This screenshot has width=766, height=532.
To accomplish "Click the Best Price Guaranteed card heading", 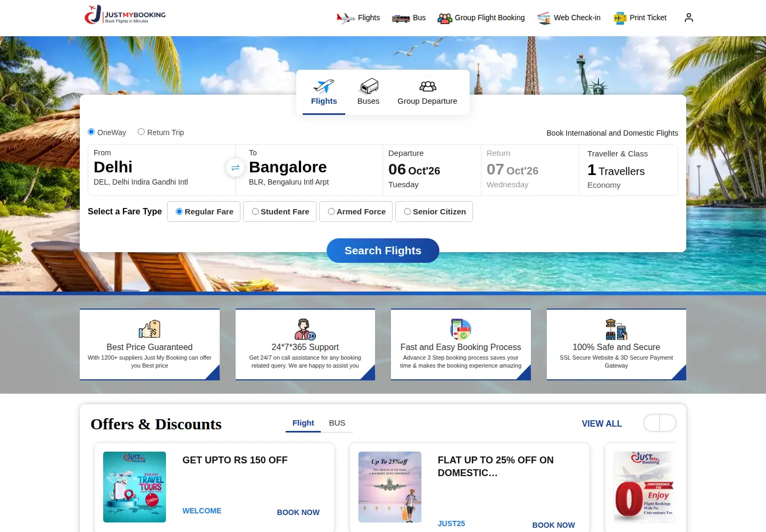I will [x=149, y=347].
